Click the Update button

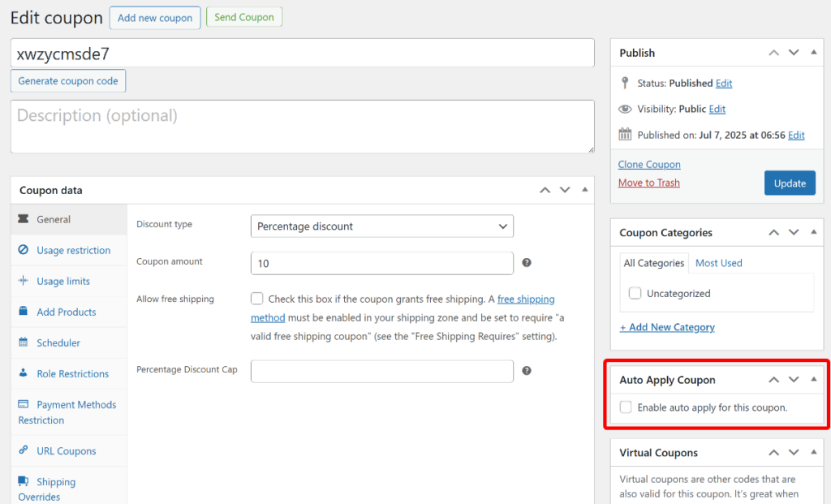pyautogui.click(x=790, y=183)
